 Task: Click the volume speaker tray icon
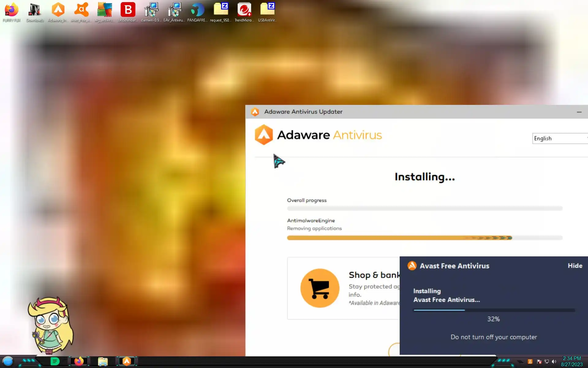554,362
